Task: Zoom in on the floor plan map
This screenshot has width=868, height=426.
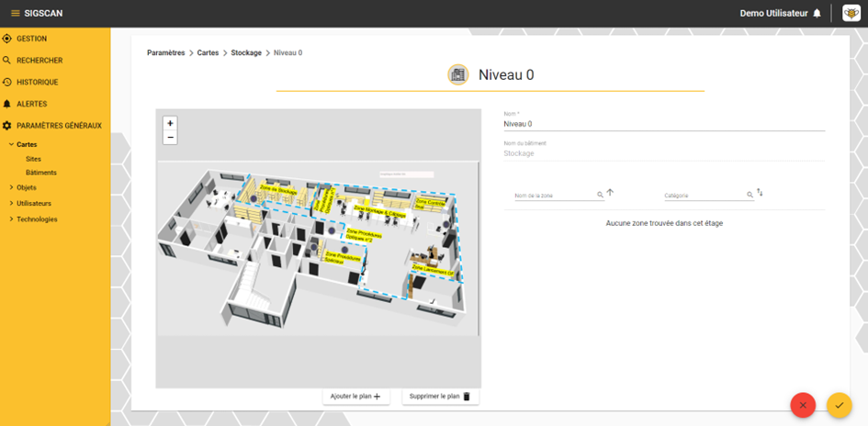Action: pyautogui.click(x=170, y=123)
